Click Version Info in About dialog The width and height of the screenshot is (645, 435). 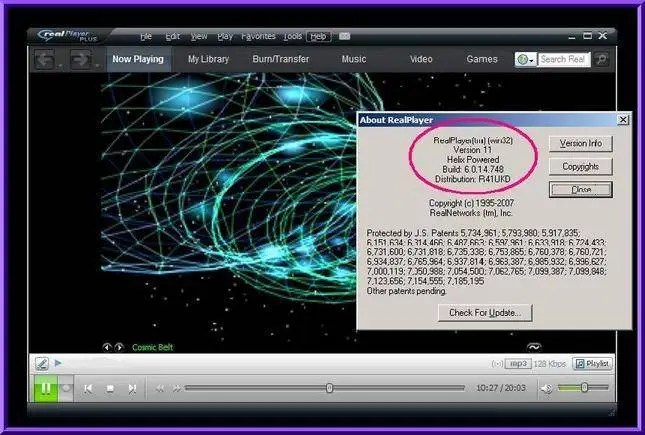pyautogui.click(x=580, y=144)
